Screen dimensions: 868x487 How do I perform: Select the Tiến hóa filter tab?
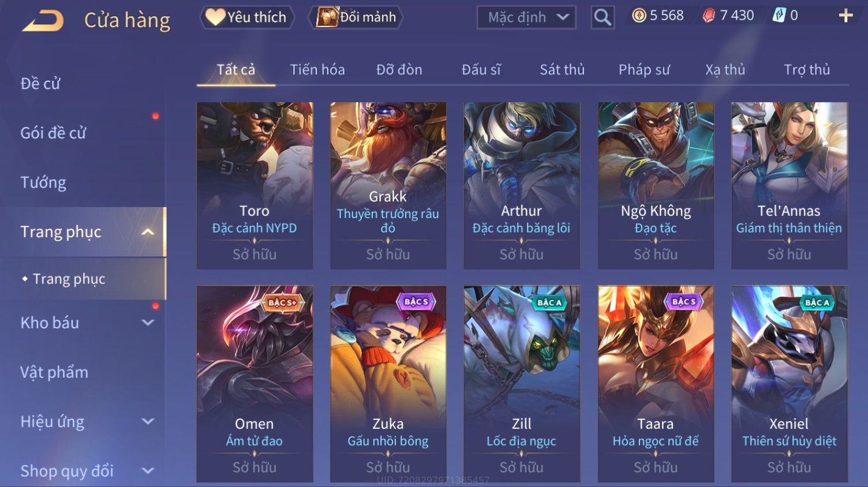coord(317,70)
